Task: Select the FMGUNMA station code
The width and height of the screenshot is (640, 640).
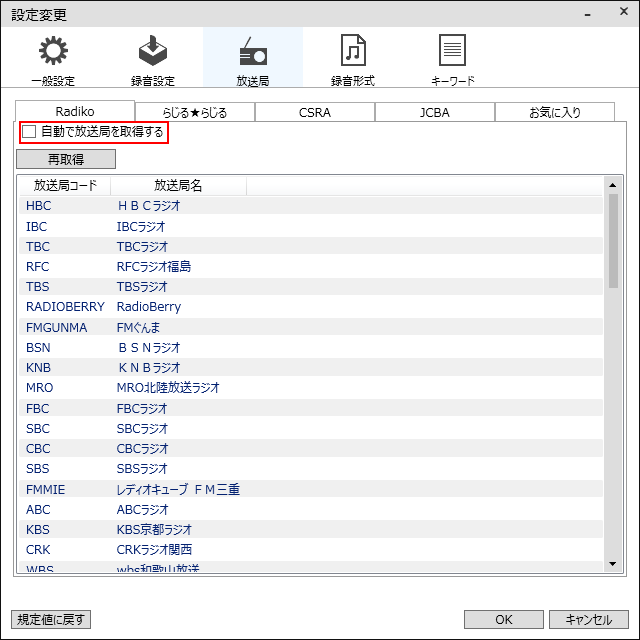Action: point(56,327)
